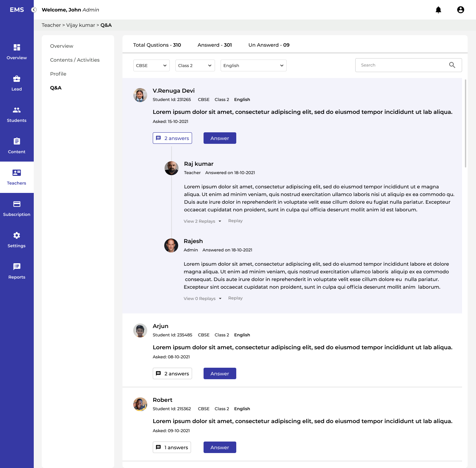Screen dimensions: 476x468
Task: Click comment icon in Robert's answers button
Action: (158, 447)
